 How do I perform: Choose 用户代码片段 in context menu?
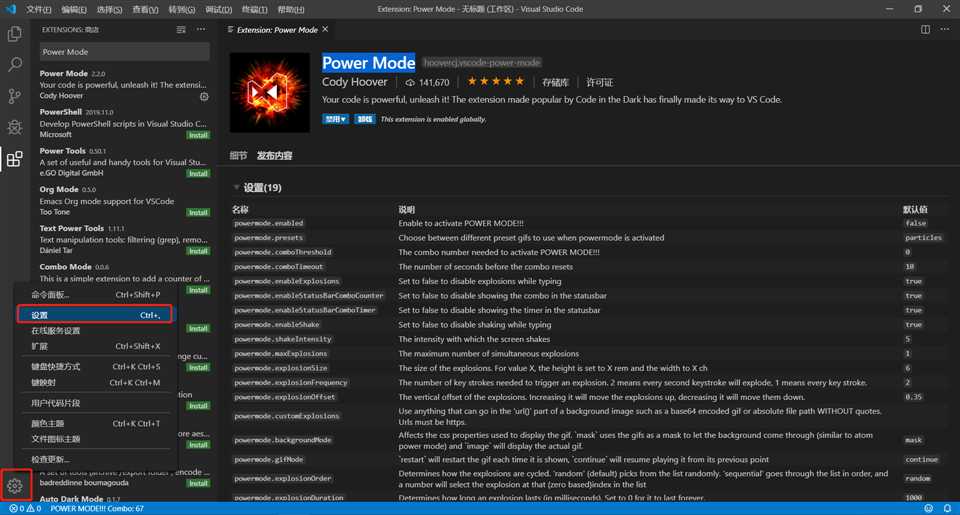pos(96,403)
